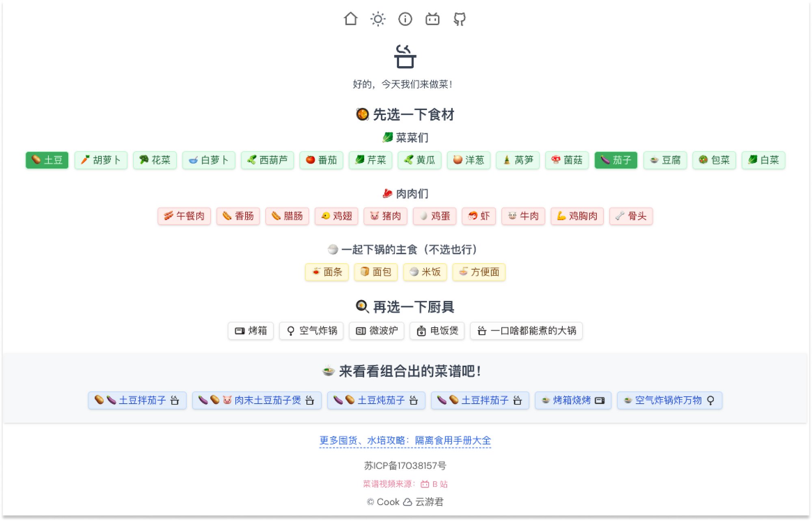Open the 云游君 author link in footer

coord(429,502)
